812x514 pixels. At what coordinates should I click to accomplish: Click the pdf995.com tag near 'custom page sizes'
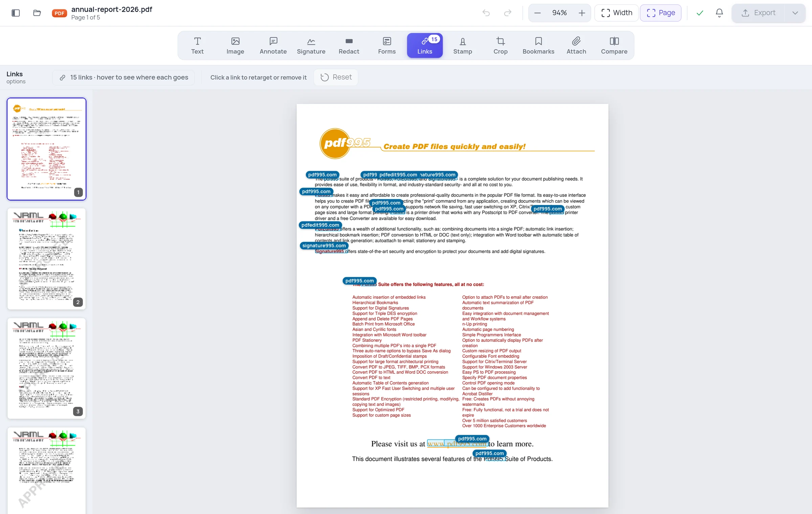(x=548, y=209)
